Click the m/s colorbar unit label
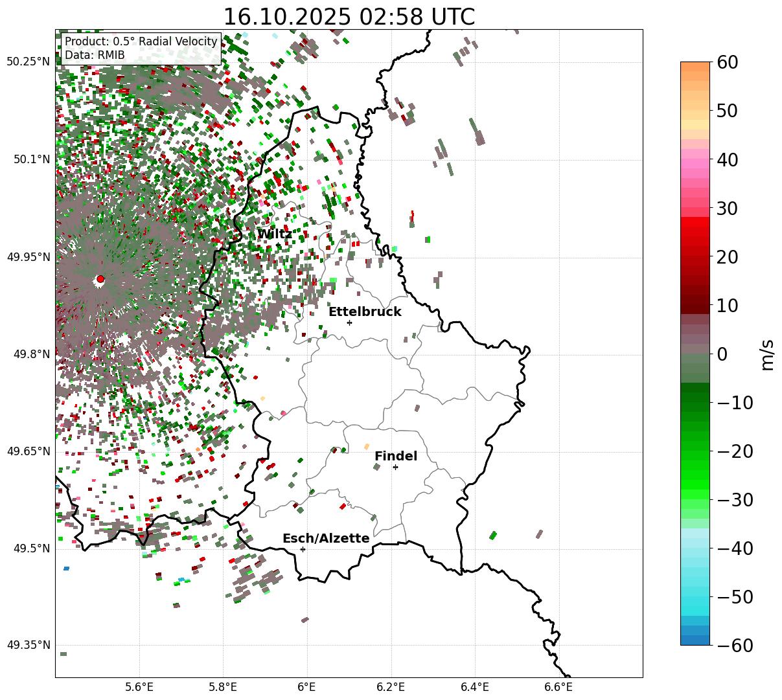 coord(766,354)
